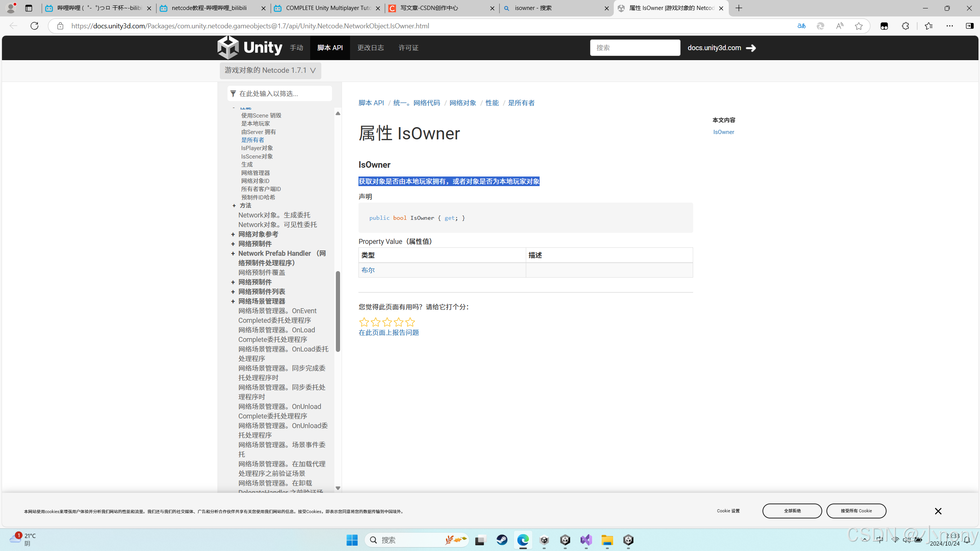Screen dimensions: 980x551
Task: Open the Netcode 1.7.1 version dropdown
Action: (270, 70)
